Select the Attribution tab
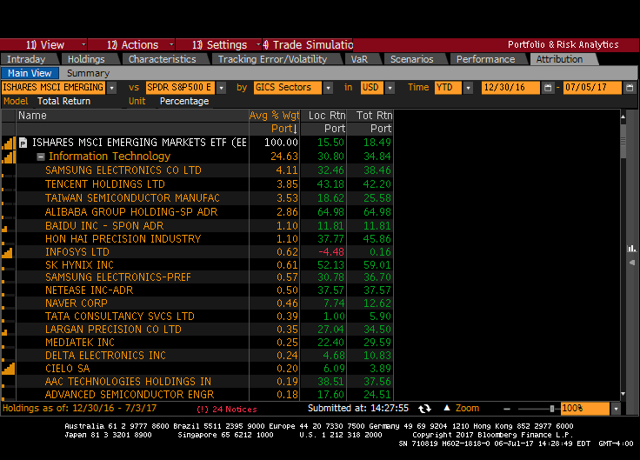Screen dimensions: 640x460 pos(559,59)
